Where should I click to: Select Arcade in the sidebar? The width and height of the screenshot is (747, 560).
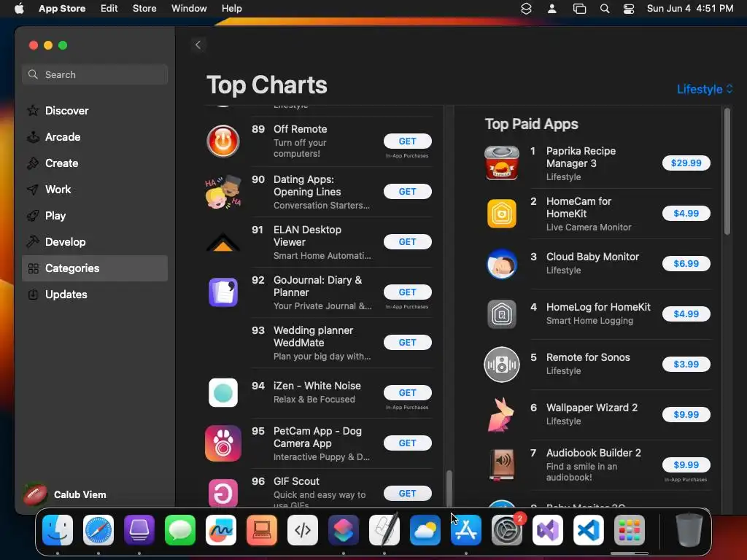pos(95,137)
